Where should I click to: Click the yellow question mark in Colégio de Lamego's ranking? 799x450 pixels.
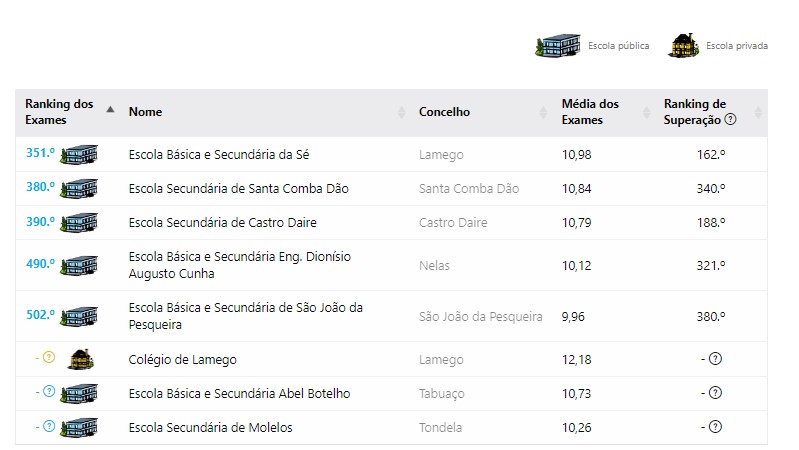click(49, 357)
